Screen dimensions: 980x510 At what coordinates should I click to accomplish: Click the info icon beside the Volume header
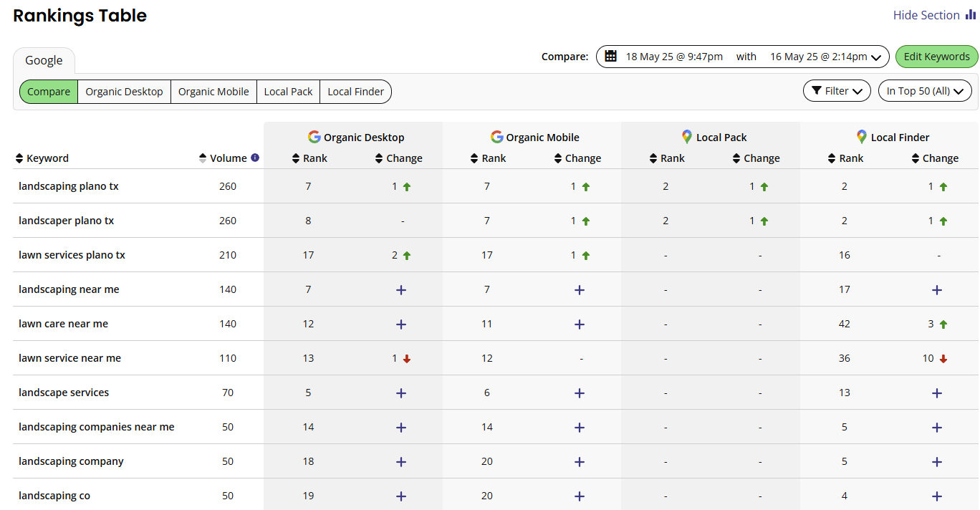pyautogui.click(x=255, y=158)
